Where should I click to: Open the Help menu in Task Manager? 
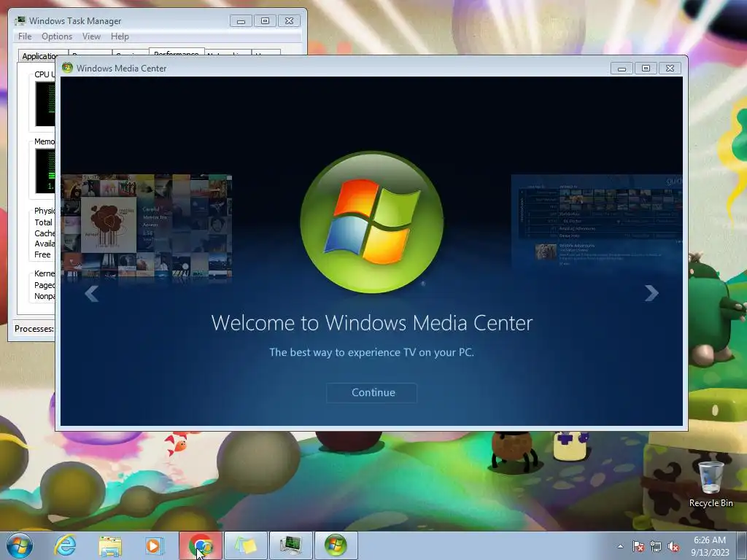click(x=120, y=36)
